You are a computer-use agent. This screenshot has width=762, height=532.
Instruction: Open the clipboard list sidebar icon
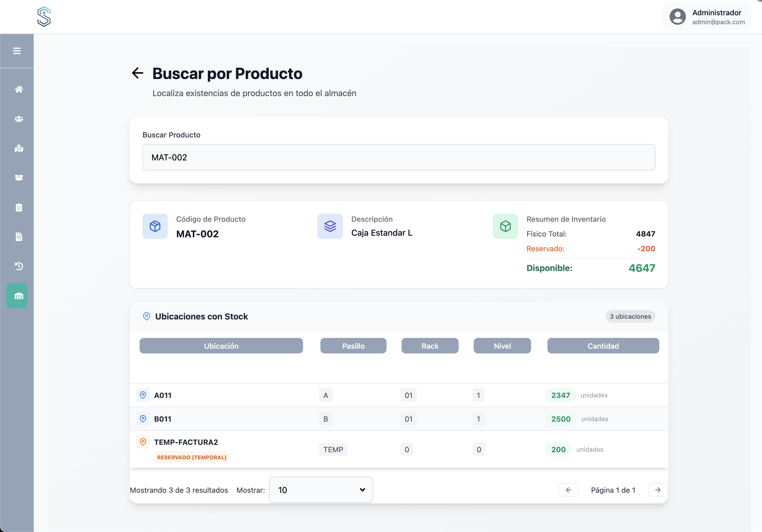pos(19,208)
